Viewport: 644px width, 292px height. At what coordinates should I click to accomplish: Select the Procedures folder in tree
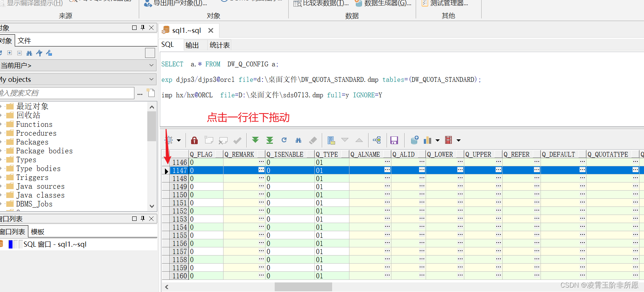[36, 133]
